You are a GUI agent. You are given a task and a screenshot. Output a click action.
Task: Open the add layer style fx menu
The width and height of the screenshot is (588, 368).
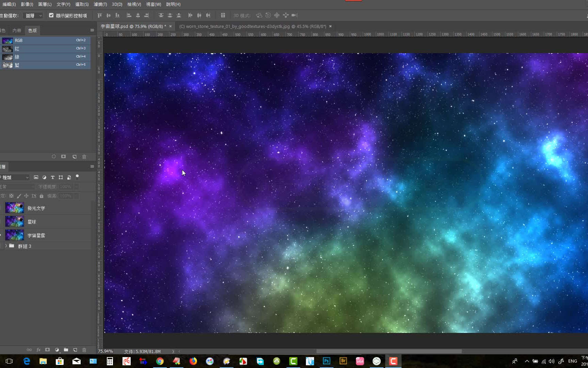point(38,350)
